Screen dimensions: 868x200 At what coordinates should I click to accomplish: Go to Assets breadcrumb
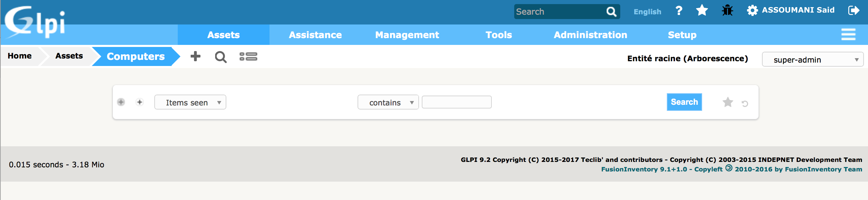click(69, 56)
